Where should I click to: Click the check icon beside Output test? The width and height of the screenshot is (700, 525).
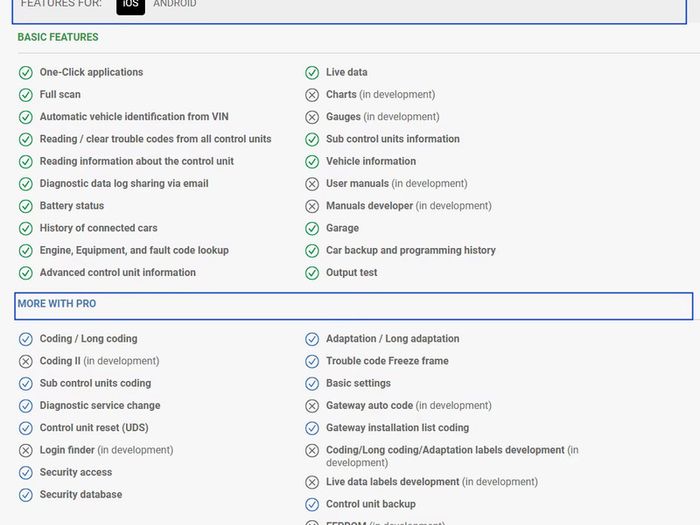[x=312, y=273]
